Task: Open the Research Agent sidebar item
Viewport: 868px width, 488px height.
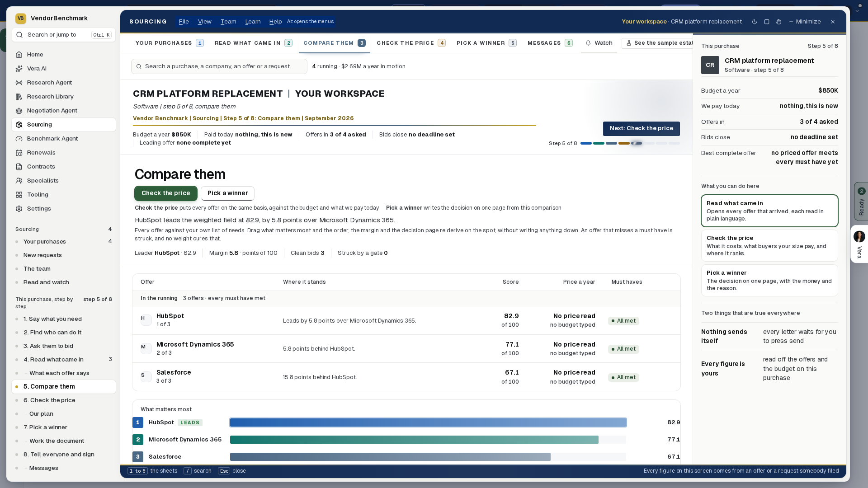Action: point(63,83)
